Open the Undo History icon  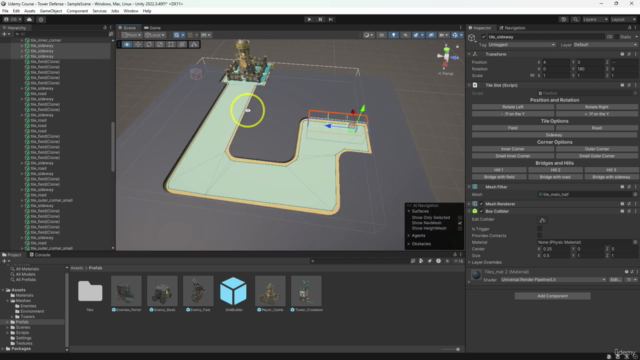coord(564,19)
